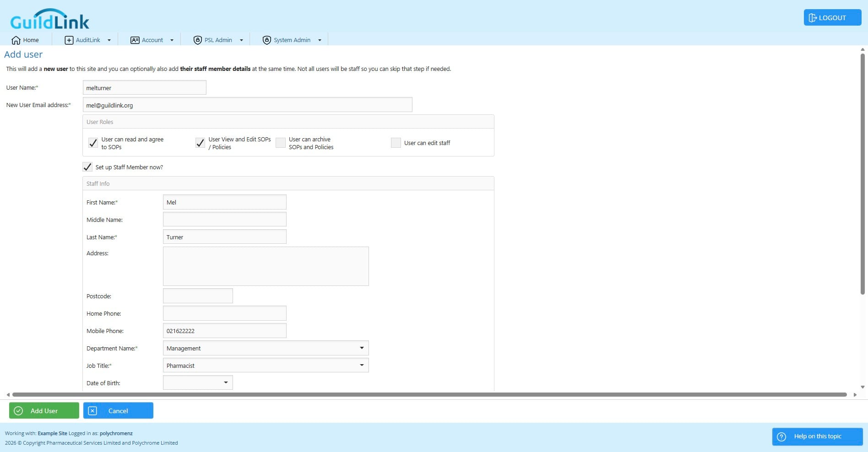Open 'Help on this topic'
Image resolution: width=868 pixels, height=452 pixels.
[x=817, y=436]
